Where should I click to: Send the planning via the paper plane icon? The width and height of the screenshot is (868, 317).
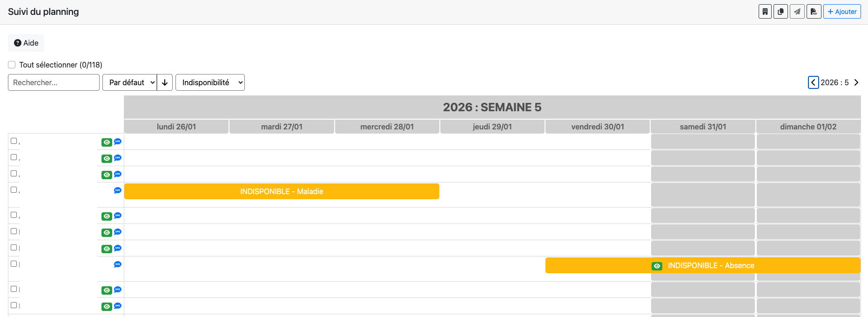coord(797,11)
